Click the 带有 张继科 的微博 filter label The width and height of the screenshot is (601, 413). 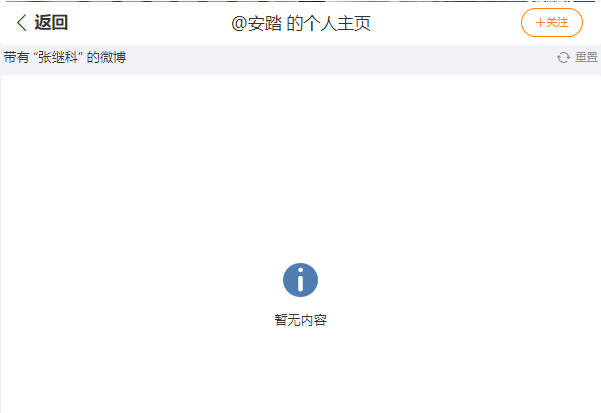(65, 57)
